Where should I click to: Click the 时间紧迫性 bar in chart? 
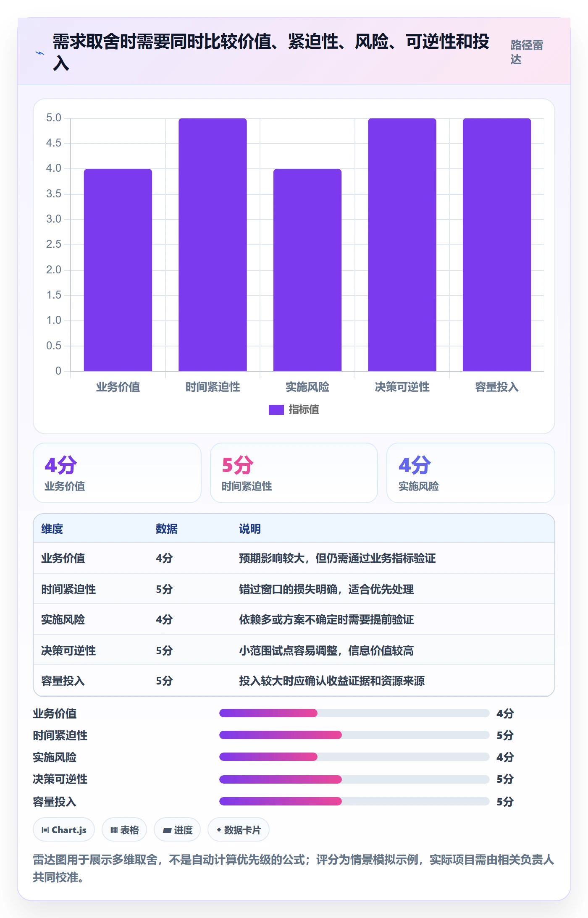(x=213, y=245)
